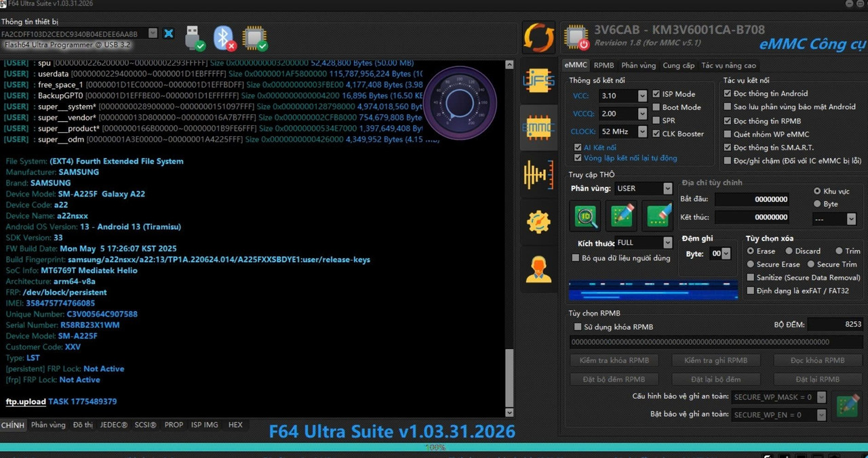Select the Secure Trim option
The image size is (868, 458).
(x=810, y=264)
